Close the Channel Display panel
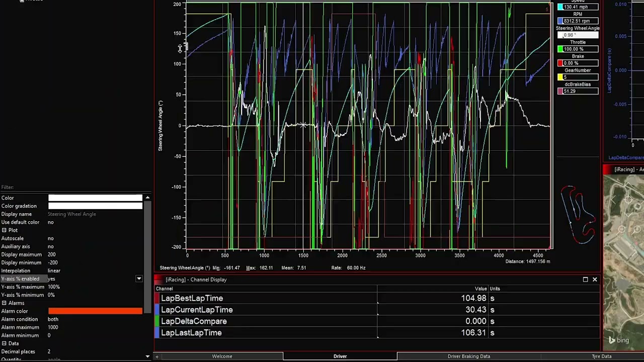The width and height of the screenshot is (644, 362). [595, 280]
